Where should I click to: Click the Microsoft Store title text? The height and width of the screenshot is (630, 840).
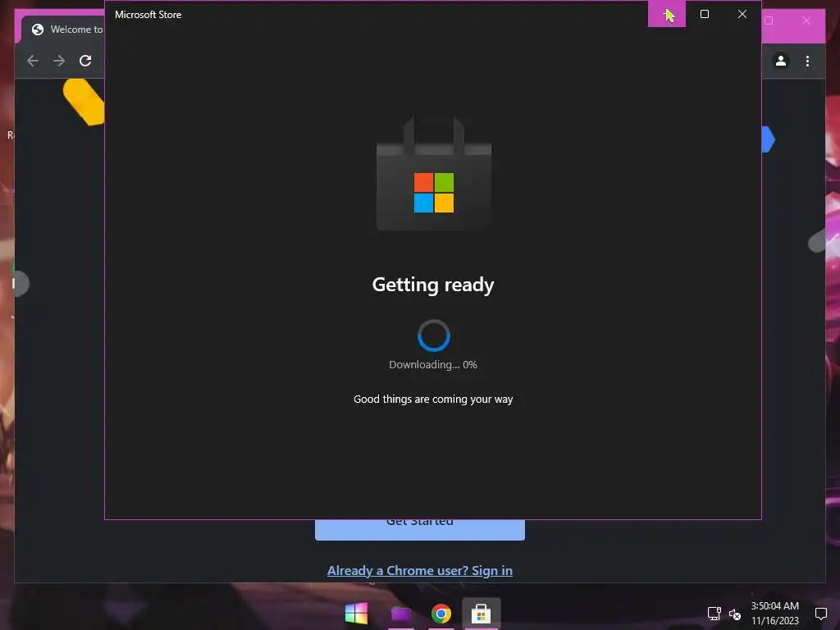pos(148,15)
